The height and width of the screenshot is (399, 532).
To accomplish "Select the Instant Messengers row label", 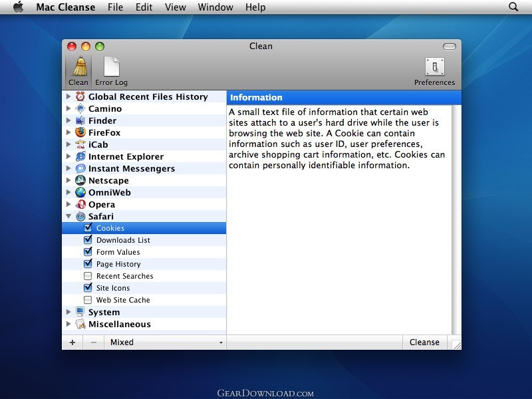I will [x=132, y=169].
